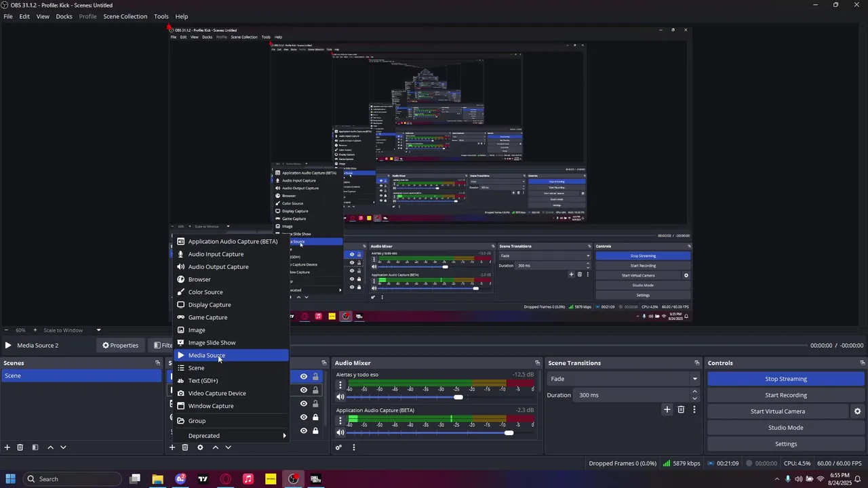Toggle lock on bottom source row
The image size is (868, 488).
click(315, 431)
